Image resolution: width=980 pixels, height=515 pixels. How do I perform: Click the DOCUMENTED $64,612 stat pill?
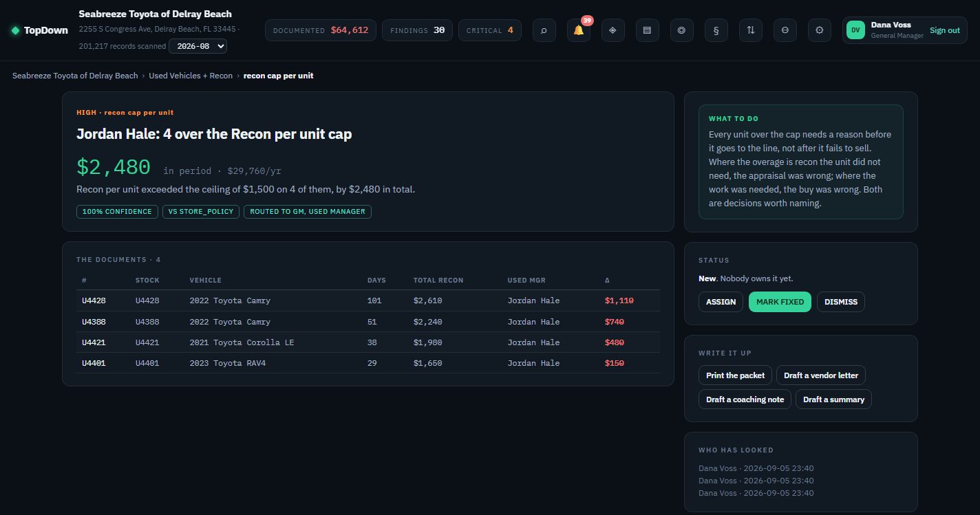[x=321, y=30]
